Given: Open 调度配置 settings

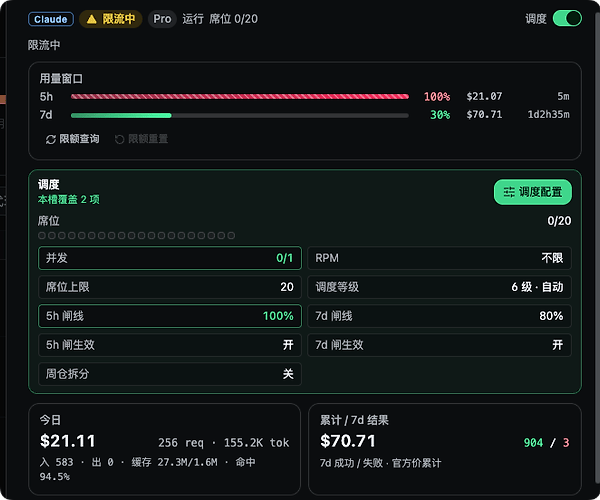Looking at the screenshot, I should click(532, 192).
